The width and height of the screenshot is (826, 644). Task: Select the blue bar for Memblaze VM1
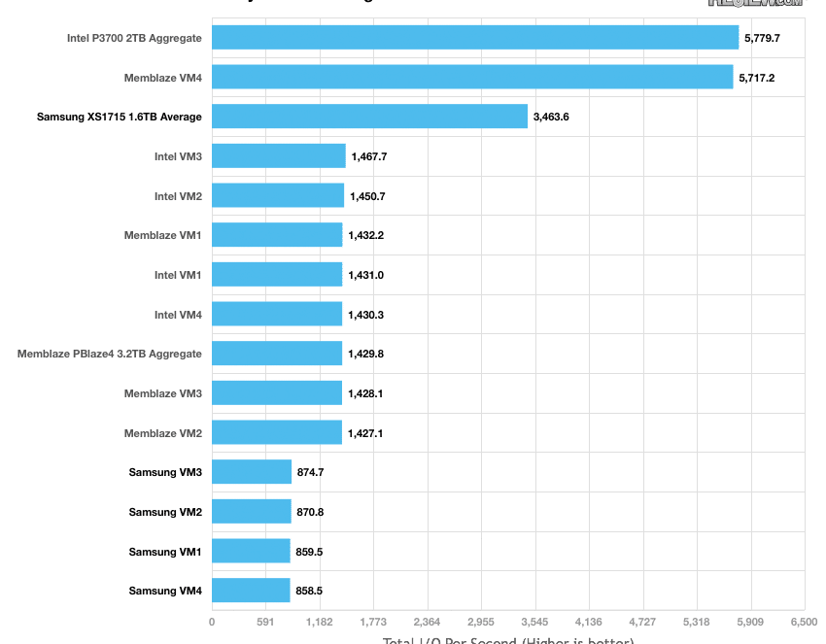coord(277,235)
